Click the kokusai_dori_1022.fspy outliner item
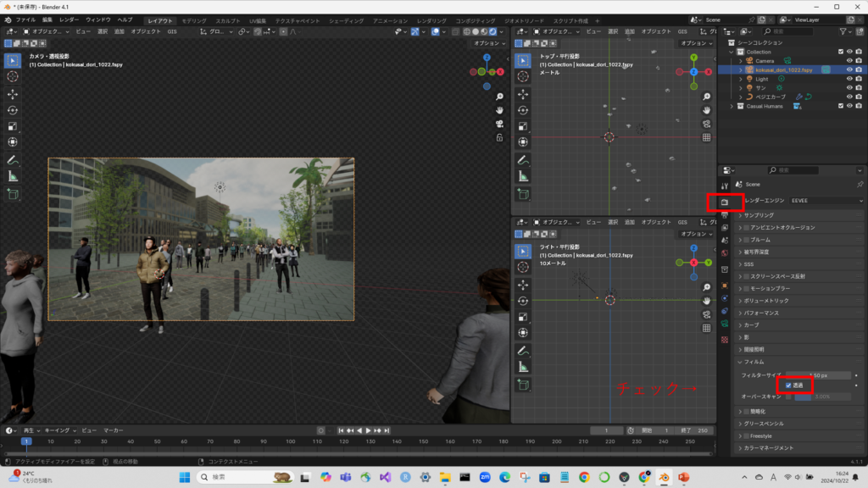Viewport: 868px width, 488px height. point(783,69)
